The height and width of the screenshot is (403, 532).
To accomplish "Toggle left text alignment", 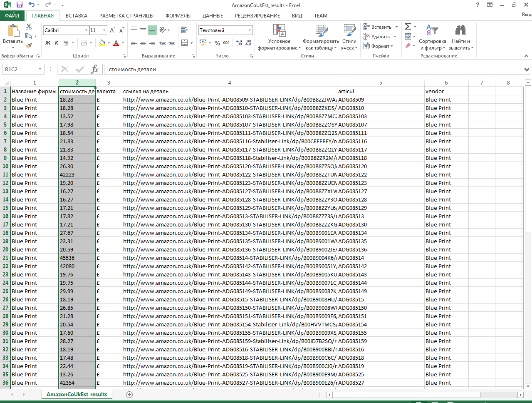I will point(134,43).
